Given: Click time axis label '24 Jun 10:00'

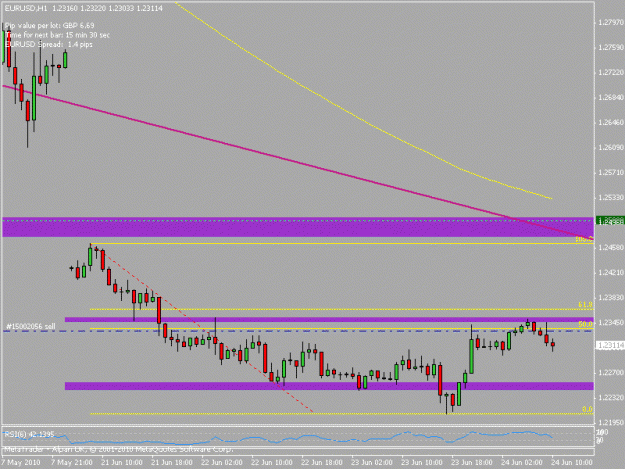Looking at the screenshot, I should (572, 462).
